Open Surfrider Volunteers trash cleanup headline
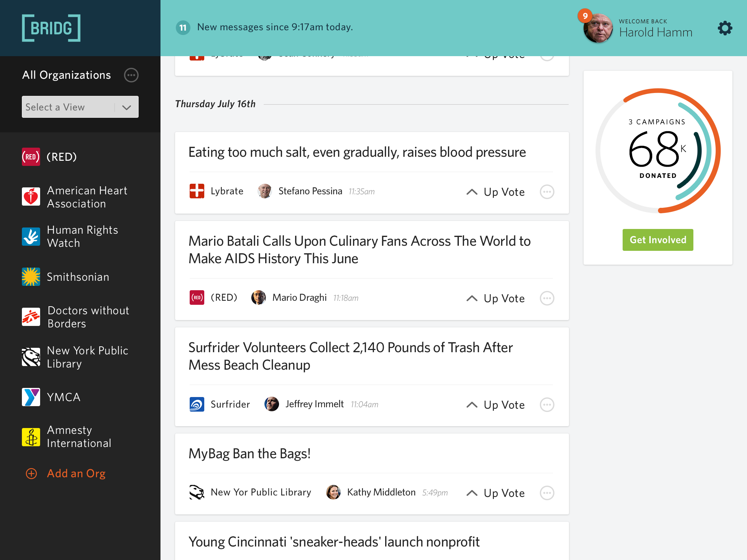Screen dimensions: 747x560 tap(351, 356)
